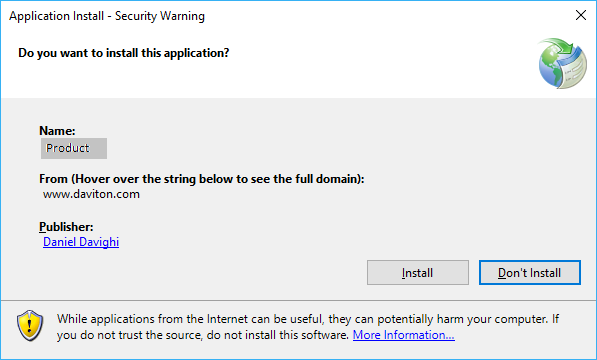
Task: Click the Install button
Action: [418, 272]
